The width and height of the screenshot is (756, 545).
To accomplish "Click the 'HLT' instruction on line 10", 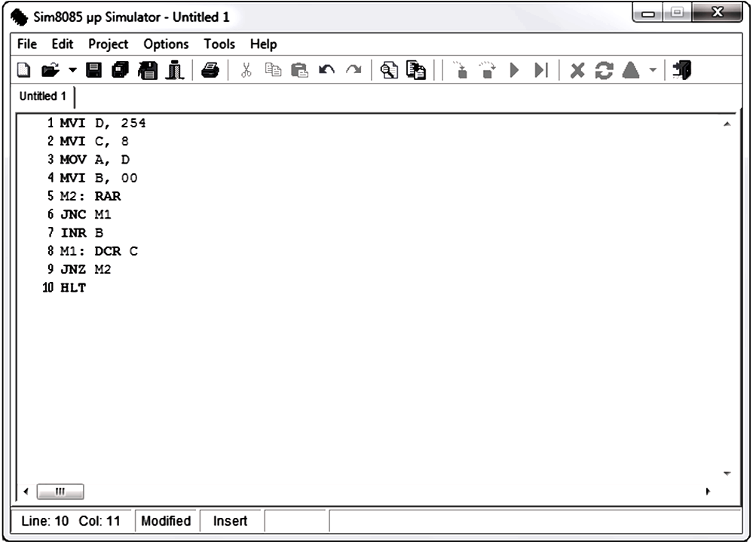I will coord(73,288).
